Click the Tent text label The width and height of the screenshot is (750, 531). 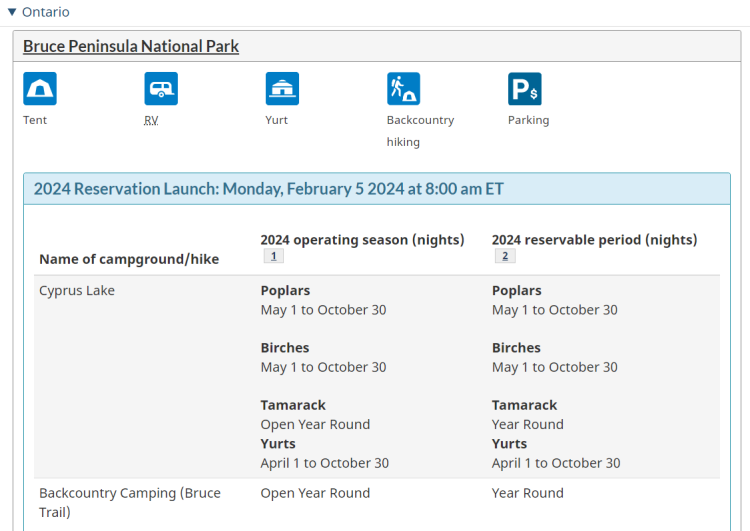pyautogui.click(x=35, y=120)
